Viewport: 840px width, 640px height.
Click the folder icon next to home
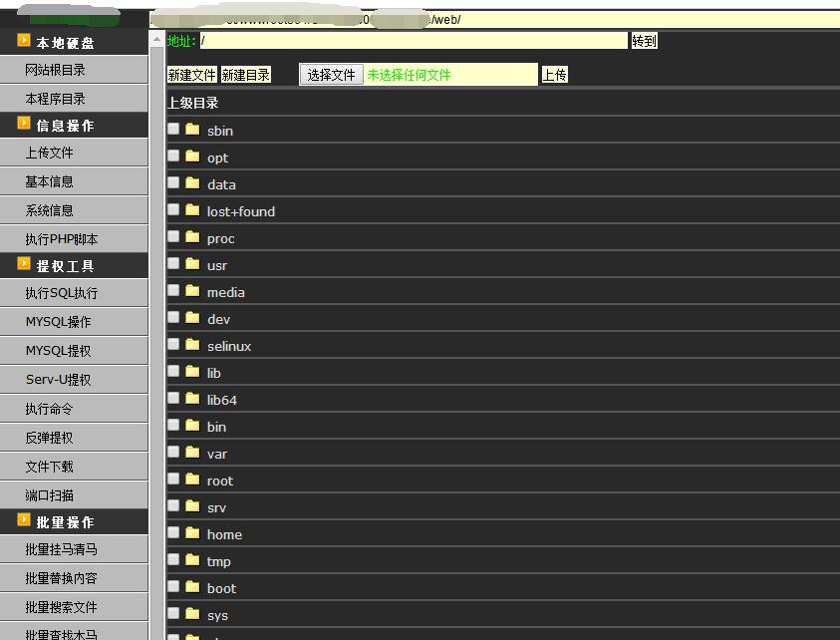(x=192, y=533)
